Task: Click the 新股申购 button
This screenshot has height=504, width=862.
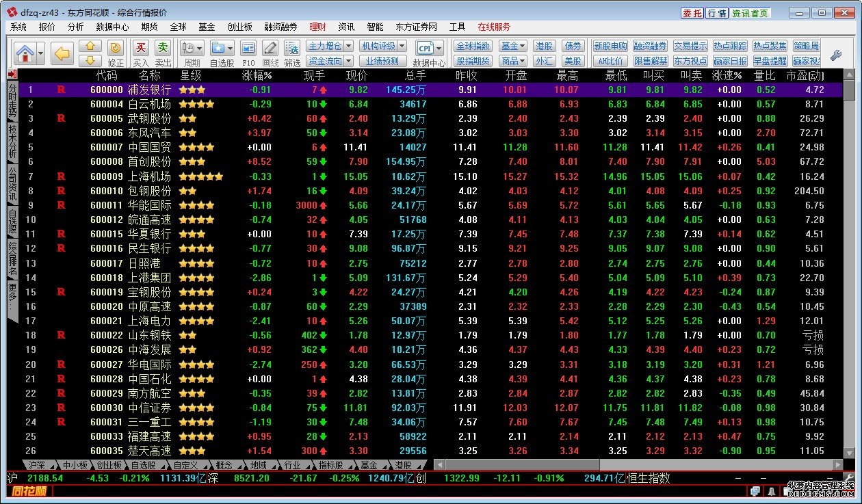Action: tap(610, 46)
